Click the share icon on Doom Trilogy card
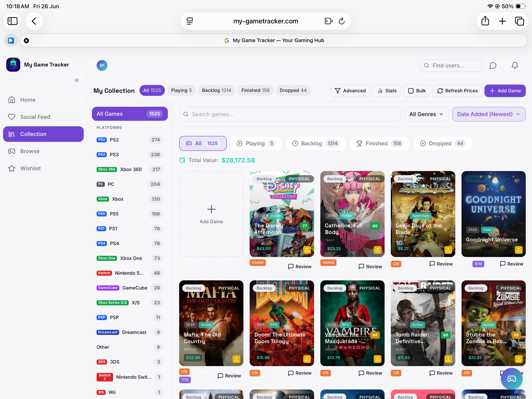Viewport: 532px width, 399px height. coord(307,359)
